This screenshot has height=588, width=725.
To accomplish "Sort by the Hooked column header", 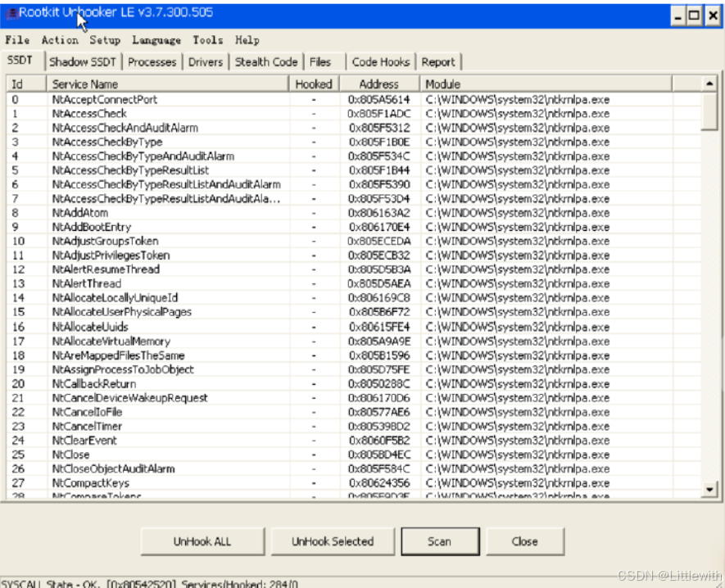I will coord(314,84).
